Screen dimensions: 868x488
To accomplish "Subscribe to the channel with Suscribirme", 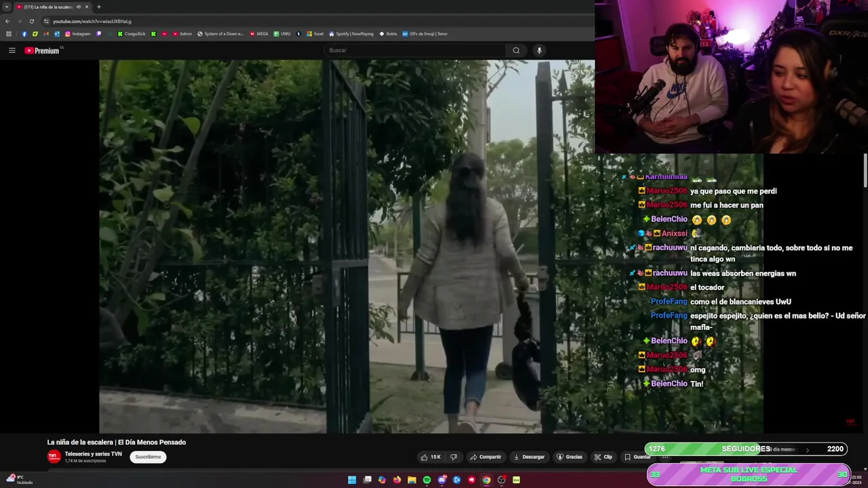I will (148, 457).
